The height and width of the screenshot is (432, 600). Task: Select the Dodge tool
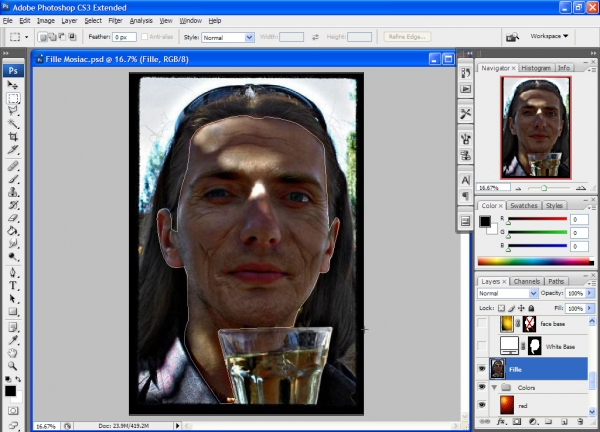[13, 256]
